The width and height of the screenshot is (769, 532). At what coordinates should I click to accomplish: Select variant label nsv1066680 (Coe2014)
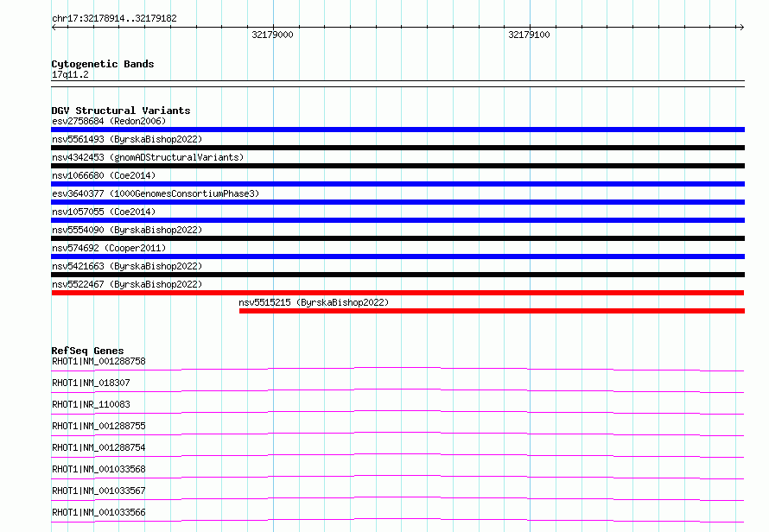pyautogui.click(x=104, y=175)
